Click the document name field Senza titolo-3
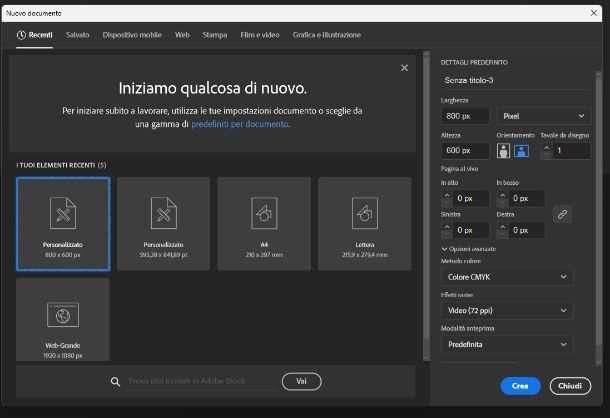 515,81
